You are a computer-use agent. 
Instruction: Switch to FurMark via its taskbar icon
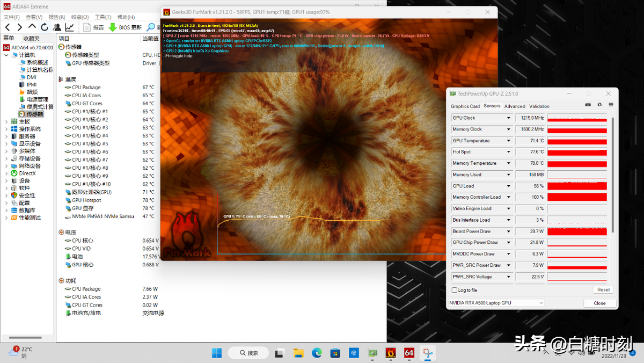click(391, 353)
